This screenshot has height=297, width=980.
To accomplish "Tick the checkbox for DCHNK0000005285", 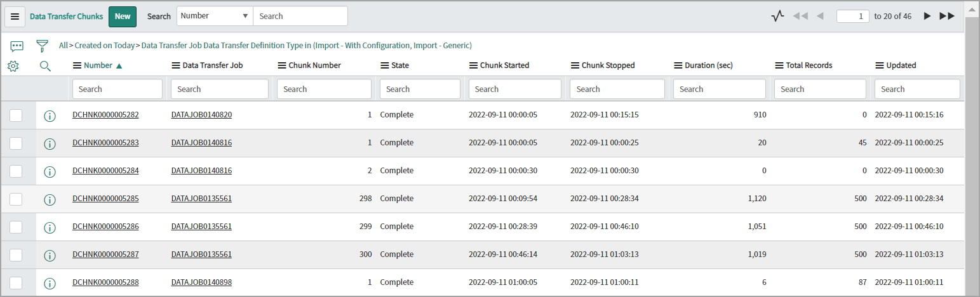I will point(16,199).
